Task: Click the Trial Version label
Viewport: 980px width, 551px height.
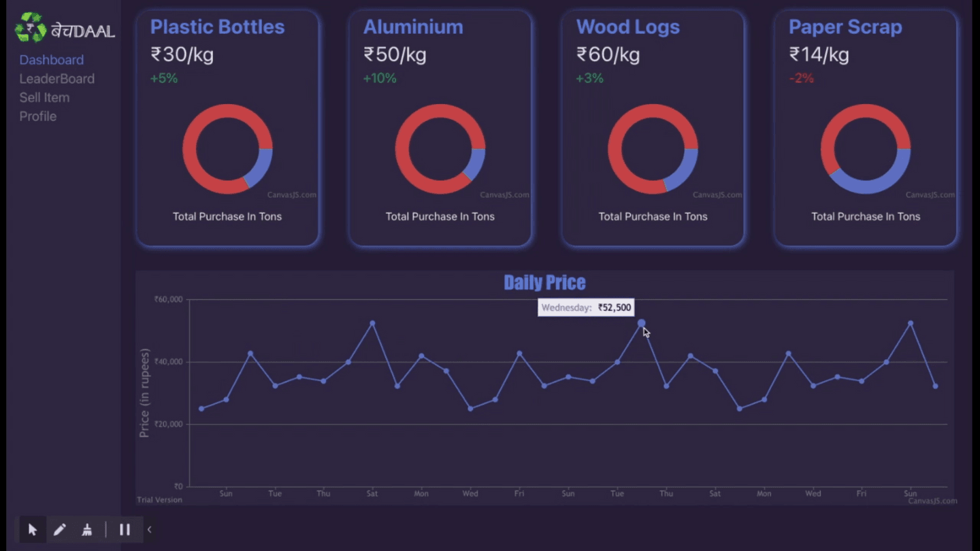Action: tap(159, 500)
